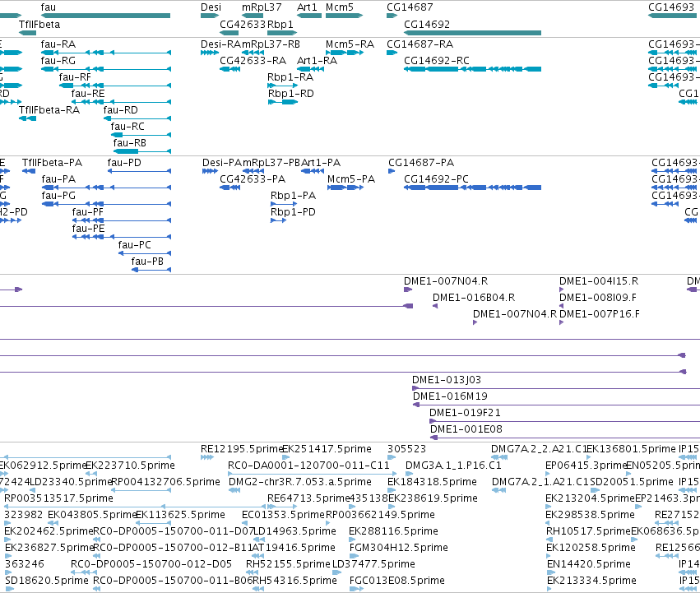
Task: Select protein CG42633-PA
Action: click(x=253, y=178)
